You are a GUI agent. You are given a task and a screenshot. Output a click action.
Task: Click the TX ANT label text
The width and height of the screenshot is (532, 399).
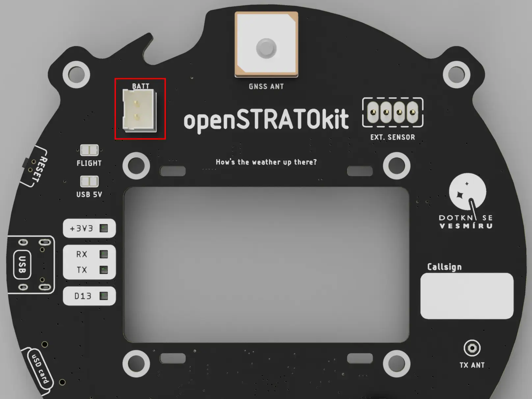point(472,365)
